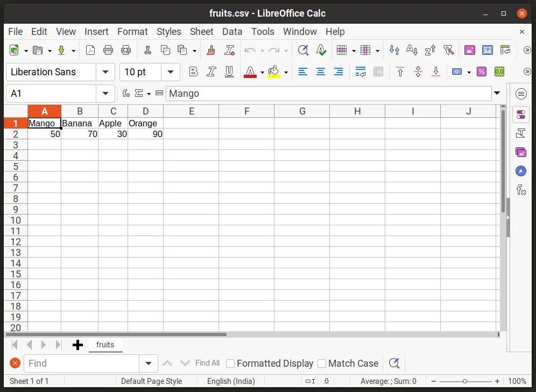The image size is (536, 392).
Task: Click Clear Direct Formatting icon
Action: (x=229, y=50)
